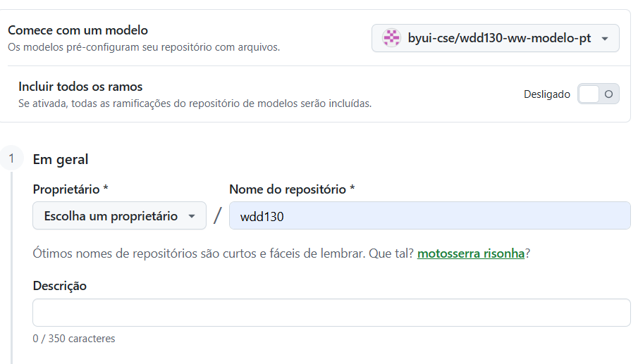
Task: Click the Se ativada ramificações description text
Action: (195, 103)
